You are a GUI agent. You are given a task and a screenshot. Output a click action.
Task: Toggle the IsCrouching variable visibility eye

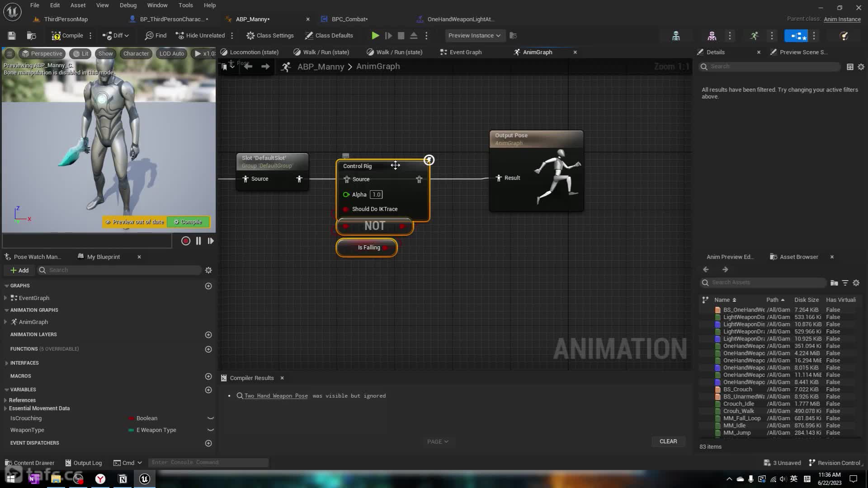(x=211, y=418)
